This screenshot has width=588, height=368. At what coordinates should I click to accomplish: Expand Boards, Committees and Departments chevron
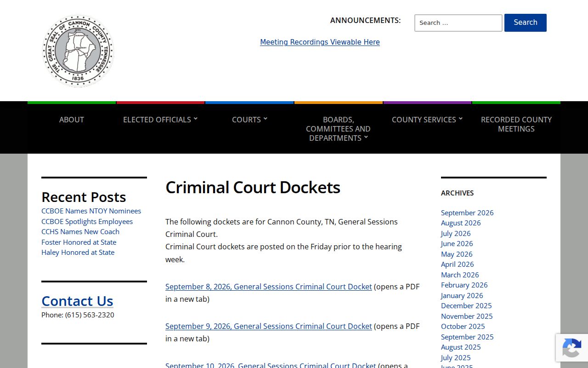[366, 137]
